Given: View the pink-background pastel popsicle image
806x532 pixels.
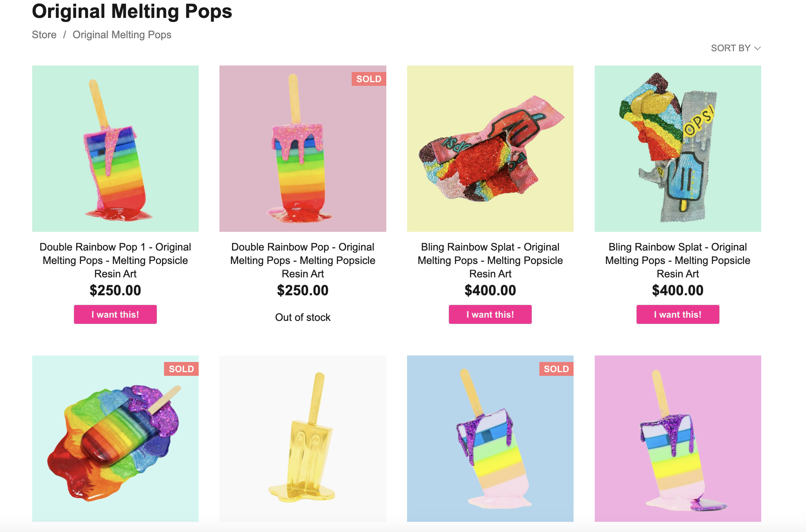Looking at the screenshot, I should point(677,438).
